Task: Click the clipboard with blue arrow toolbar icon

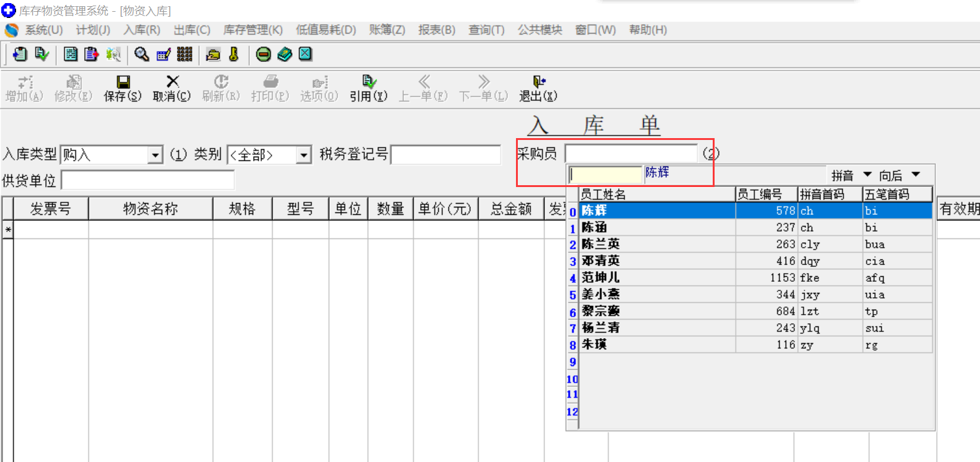Action: 20,54
